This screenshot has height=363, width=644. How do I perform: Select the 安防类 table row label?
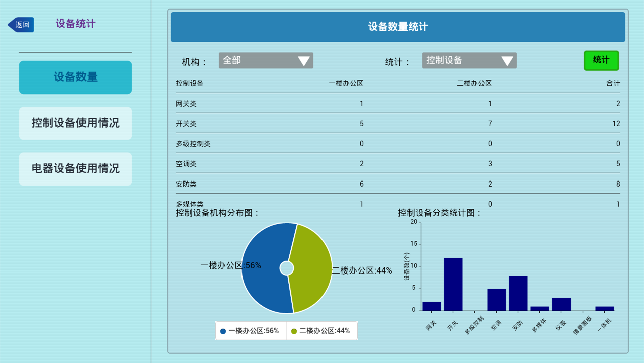186,184
